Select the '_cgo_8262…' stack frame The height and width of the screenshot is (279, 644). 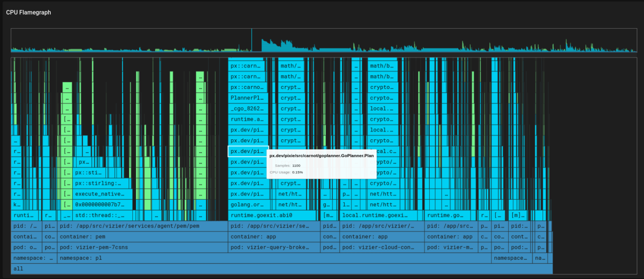247,109
